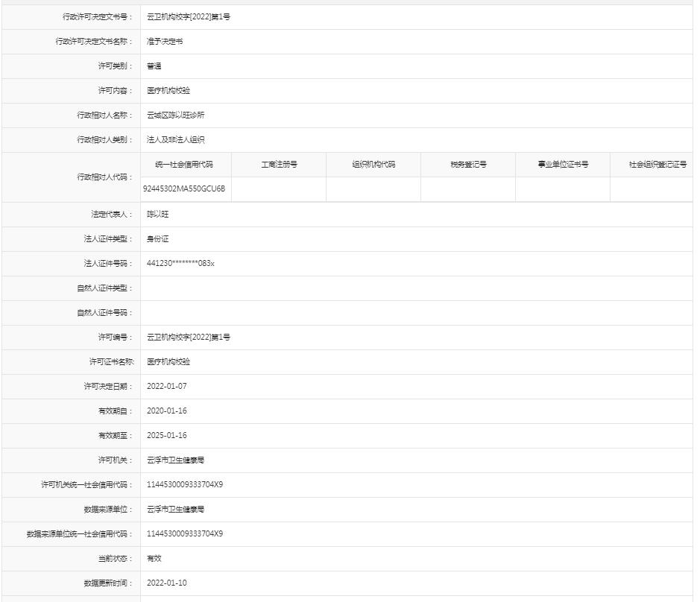
Task: Click the current status value 有效
Action: pyautogui.click(x=154, y=559)
